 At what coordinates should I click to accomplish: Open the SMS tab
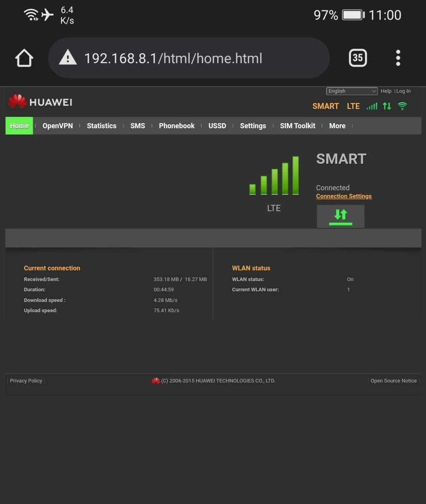138,126
